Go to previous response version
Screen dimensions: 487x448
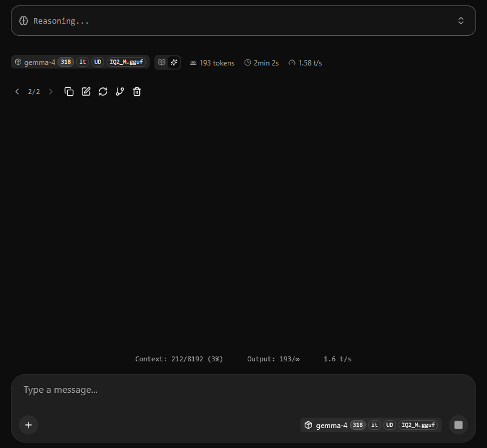(17, 92)
